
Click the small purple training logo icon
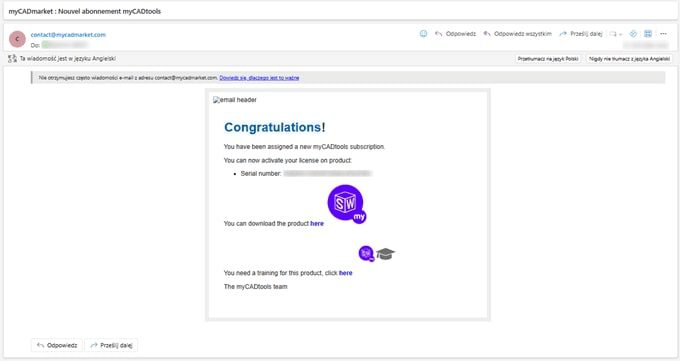[x=366, y=253]
